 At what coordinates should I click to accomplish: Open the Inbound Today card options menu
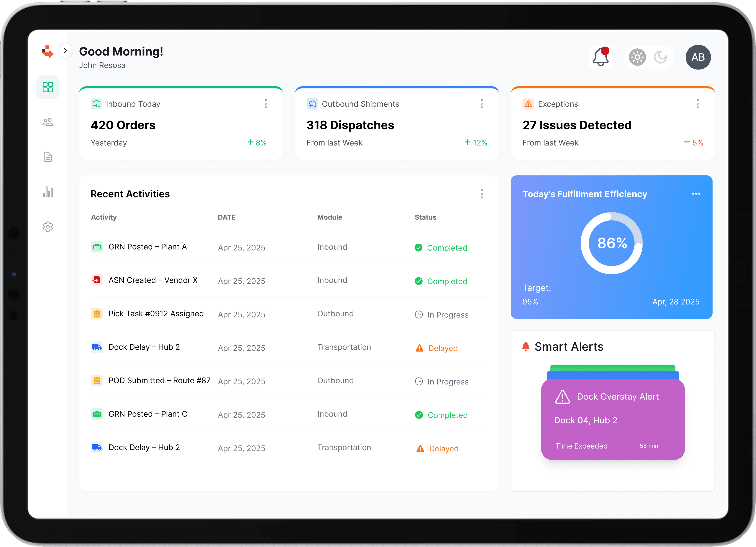[x=266, y=104]
